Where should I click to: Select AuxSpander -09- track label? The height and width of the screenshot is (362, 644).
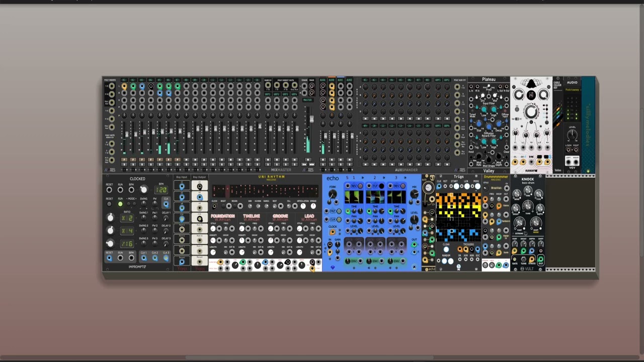(x=365, y=126)
